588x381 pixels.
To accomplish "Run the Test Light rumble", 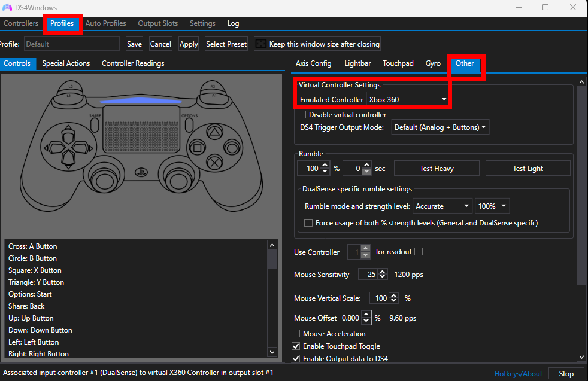I will click(528, 168).
